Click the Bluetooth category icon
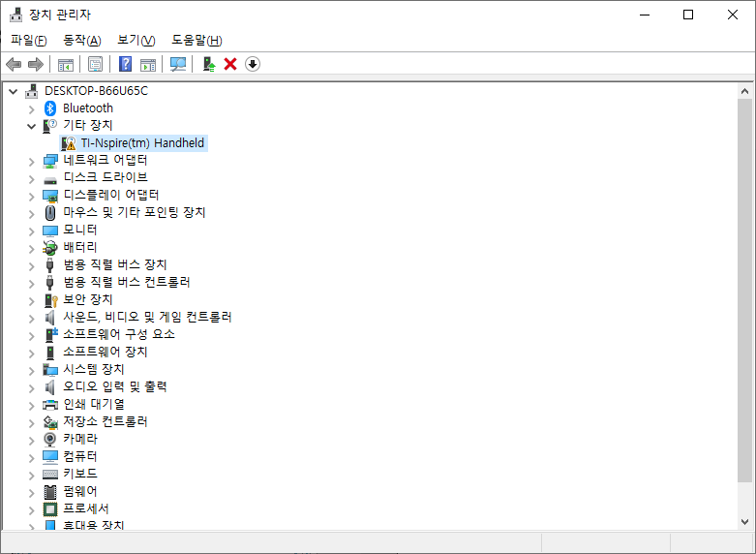The height and width of the screenshot is (554, 756). (50, 108)
